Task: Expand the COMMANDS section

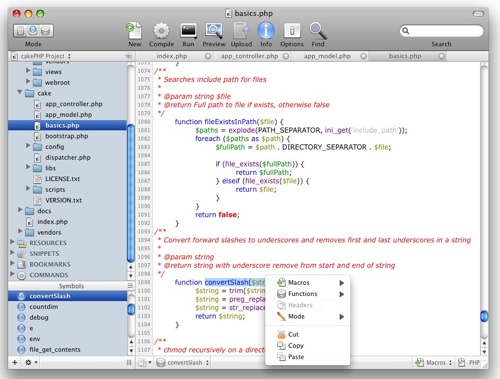Action: coord(12,274)
